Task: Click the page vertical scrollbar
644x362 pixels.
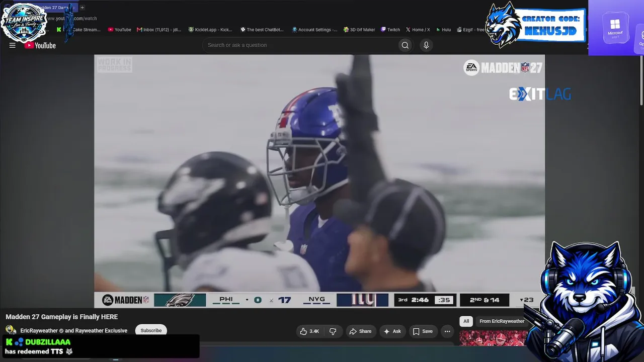Action: click(x=641, y=80)
